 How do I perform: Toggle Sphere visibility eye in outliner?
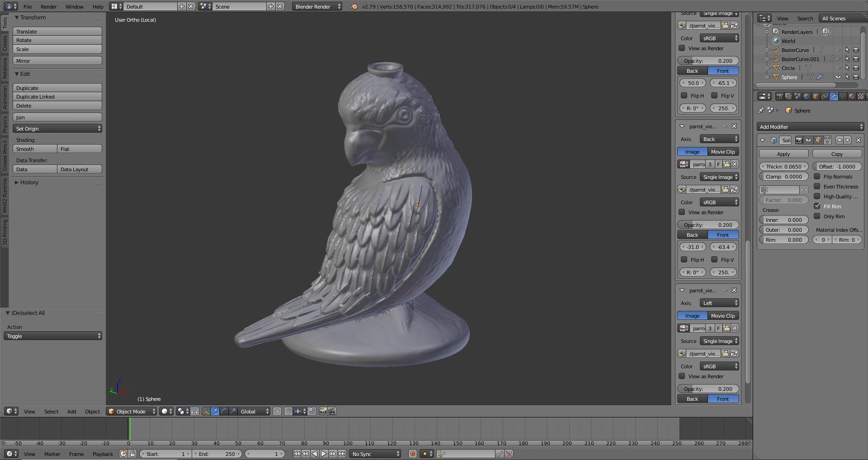838,77
